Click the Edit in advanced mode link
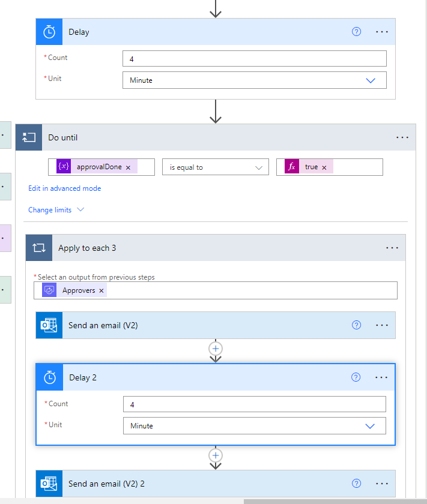The width and height of the screenshot is (427, 504). [x=64, y=188]
